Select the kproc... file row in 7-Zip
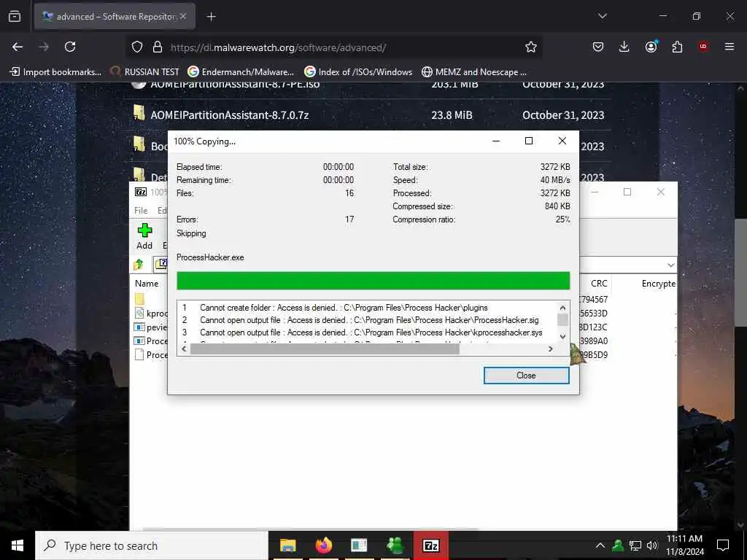This screenshot has height=560, width=747. (151, 314)
